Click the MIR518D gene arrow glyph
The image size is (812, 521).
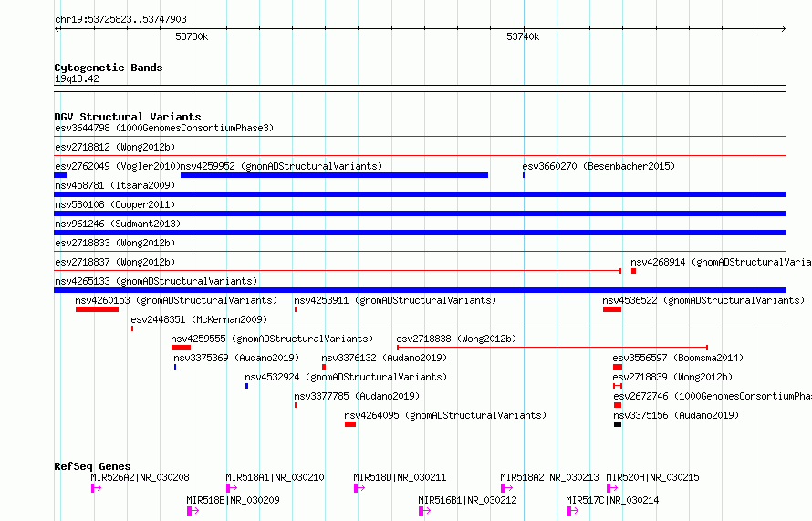(359, 488)
